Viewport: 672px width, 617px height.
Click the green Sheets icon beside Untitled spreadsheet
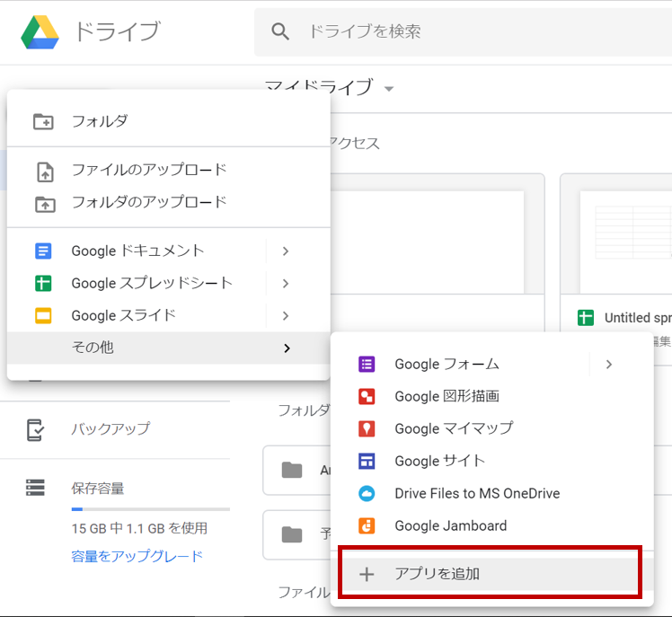coord(586,318)
